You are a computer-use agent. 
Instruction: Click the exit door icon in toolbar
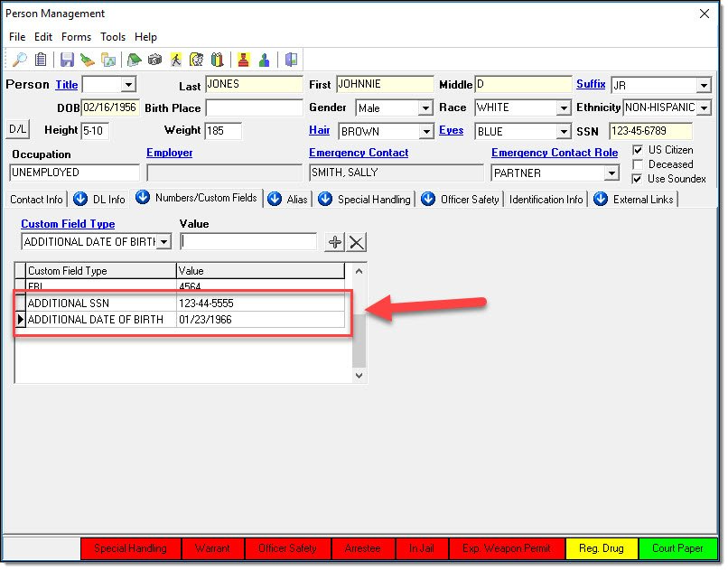(x=291, y=61)
